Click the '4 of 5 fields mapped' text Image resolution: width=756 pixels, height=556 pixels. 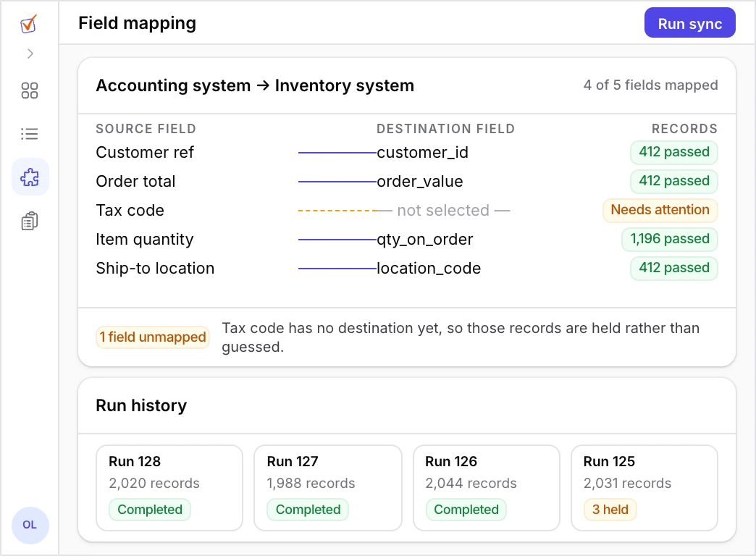pos(650,85)
